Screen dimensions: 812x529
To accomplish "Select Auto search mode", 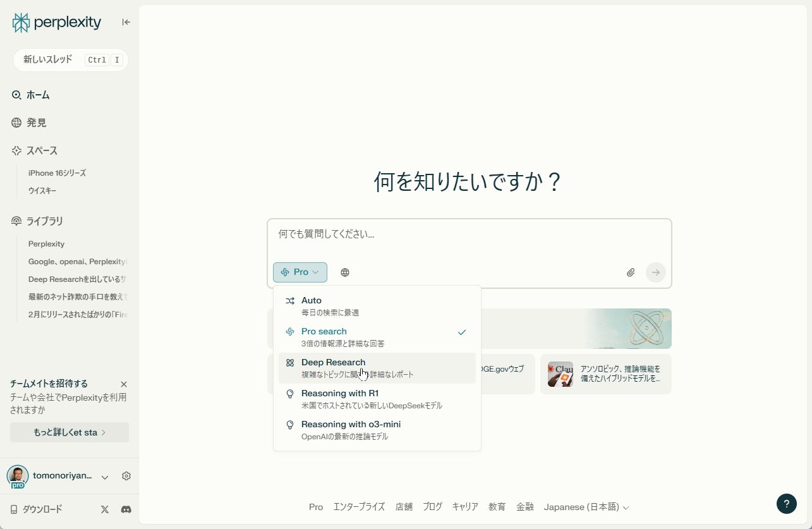I will tap(377, 306).
